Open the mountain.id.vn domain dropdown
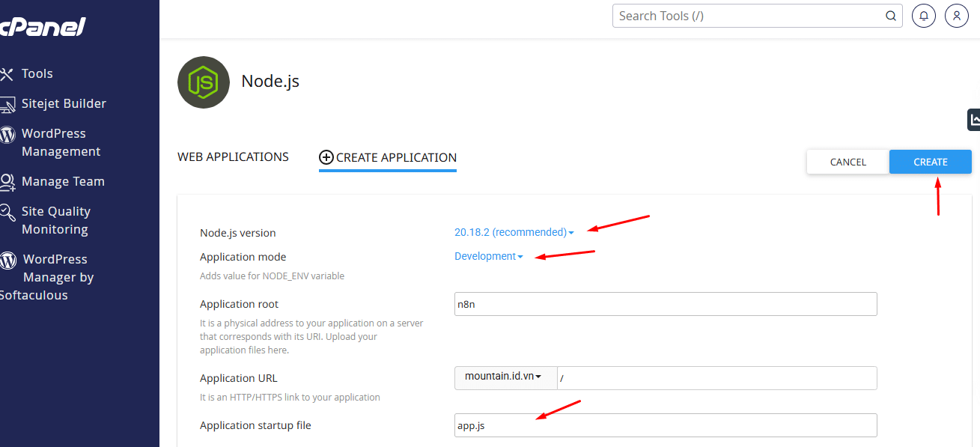The width and height of the screenshot is (980, 447). tap(506, 377)
